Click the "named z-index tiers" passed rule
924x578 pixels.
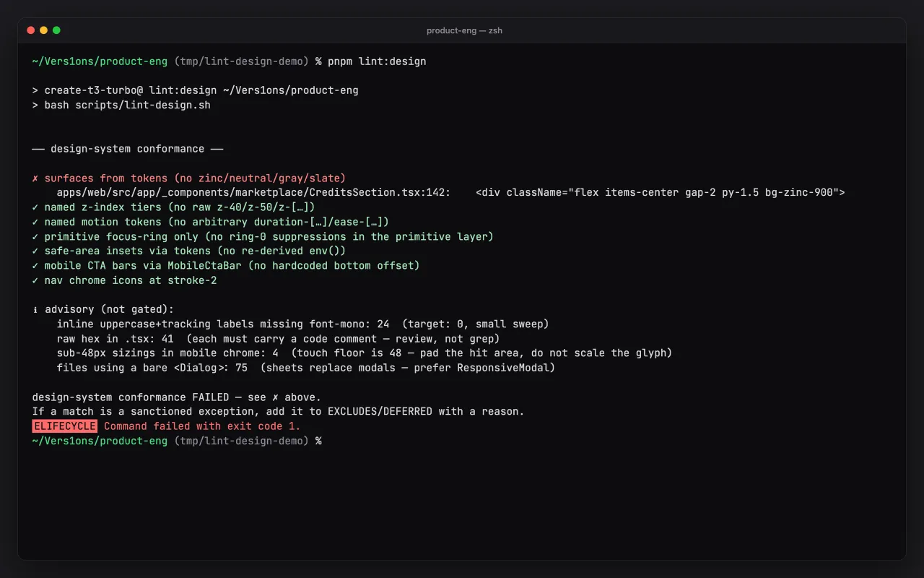pyautogui.click(x=180, y=207)
